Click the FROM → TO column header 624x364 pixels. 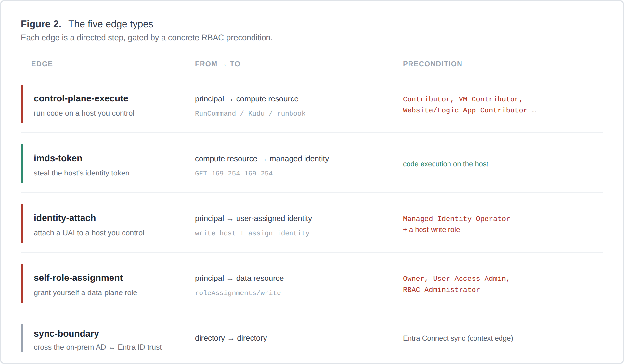point(217,64)
